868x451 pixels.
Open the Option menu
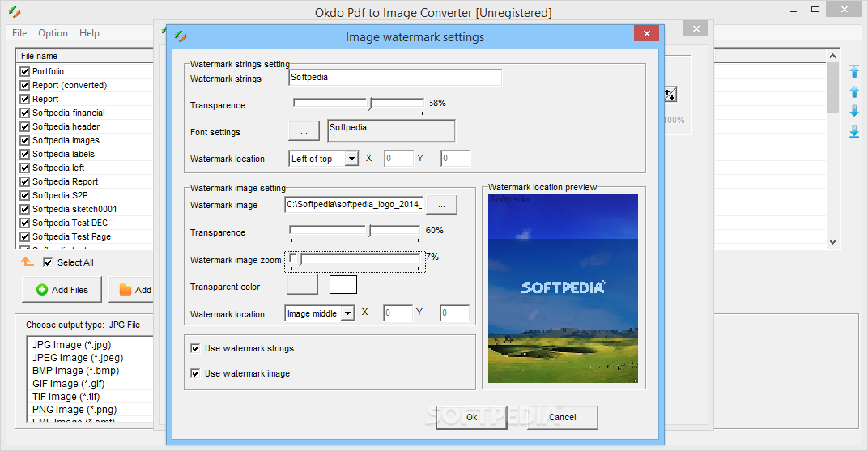pyautogui.click(x=53, y=33)
